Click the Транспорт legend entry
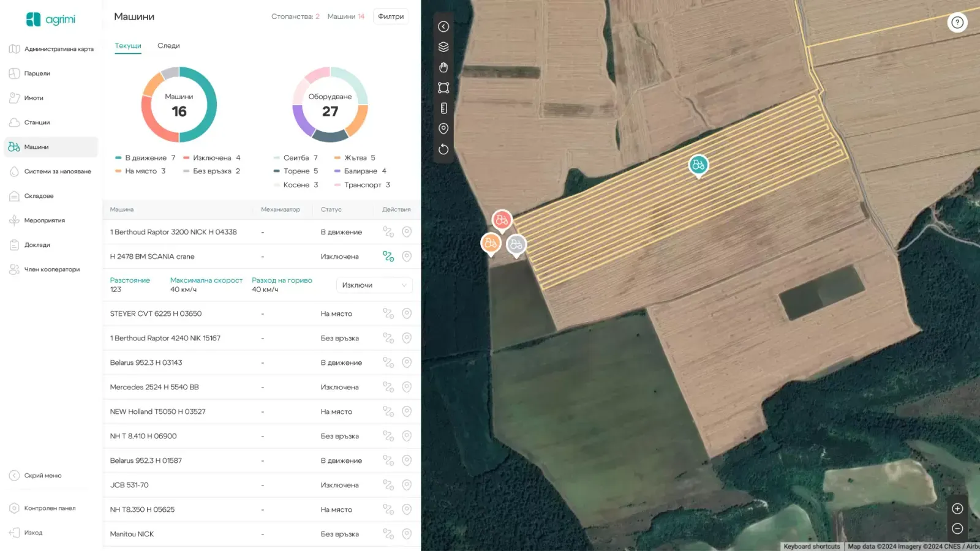Image resolution: width=980 pixels, height=551 pixels. pyautogui.click(x=362, y=185)
